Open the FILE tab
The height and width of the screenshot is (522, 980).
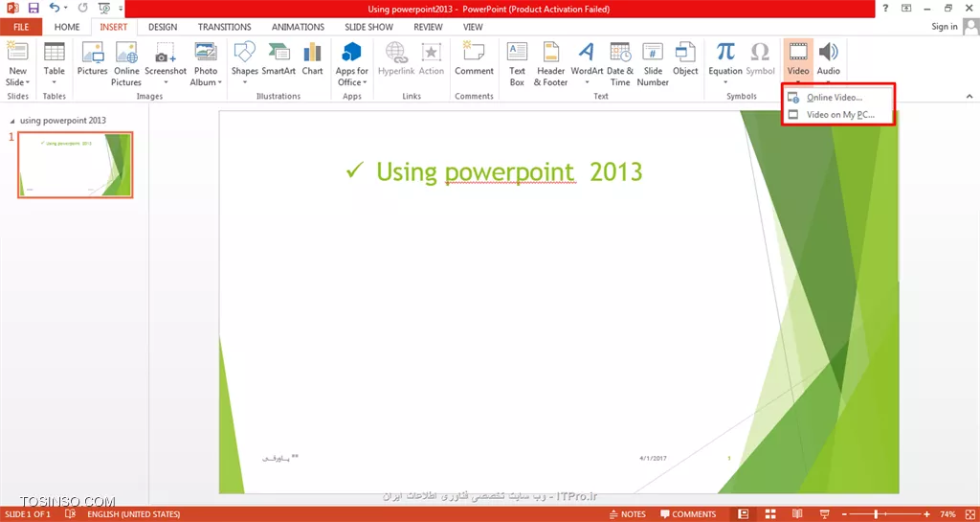click(x=21, y=27)
